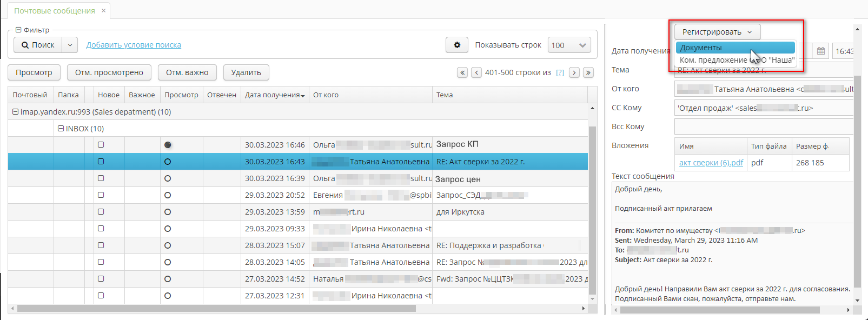Go to the previous page of rows
The width and height of the screenshot is (868, 320).
[476, 72]
